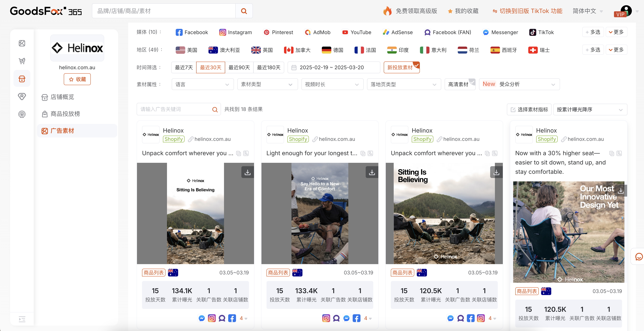Translate the text of the 134.1K ad card
Screen dimensions: 644x331
click(246, 153)
